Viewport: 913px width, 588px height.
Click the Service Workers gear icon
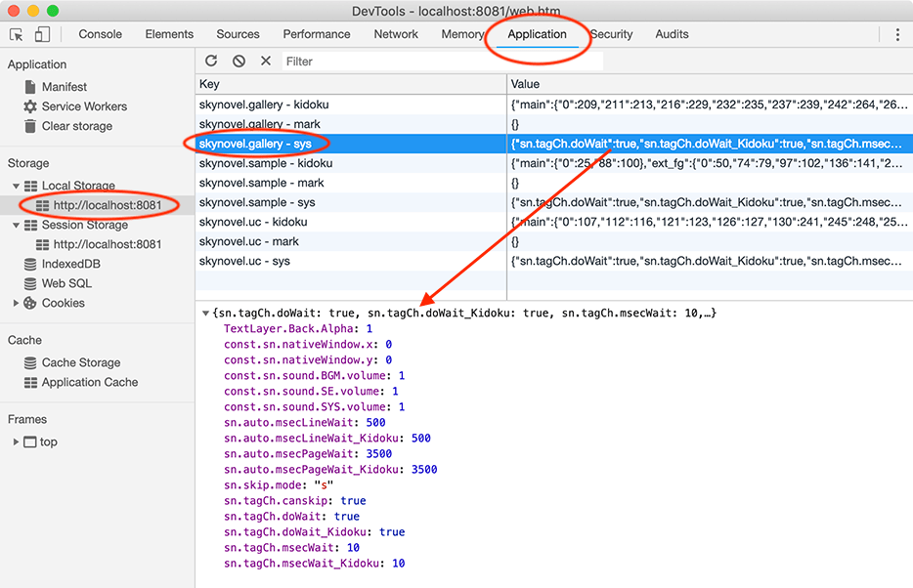click(x=30, y=106)
